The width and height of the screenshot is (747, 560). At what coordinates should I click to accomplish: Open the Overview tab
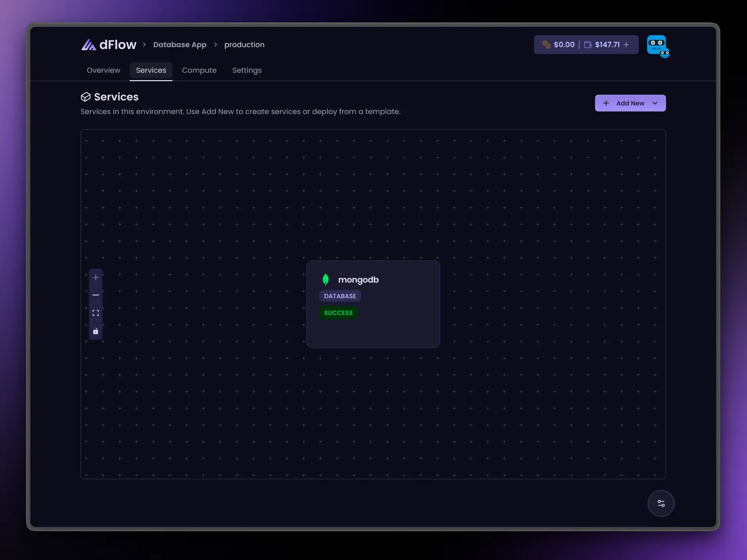click(x=103, y=70)
